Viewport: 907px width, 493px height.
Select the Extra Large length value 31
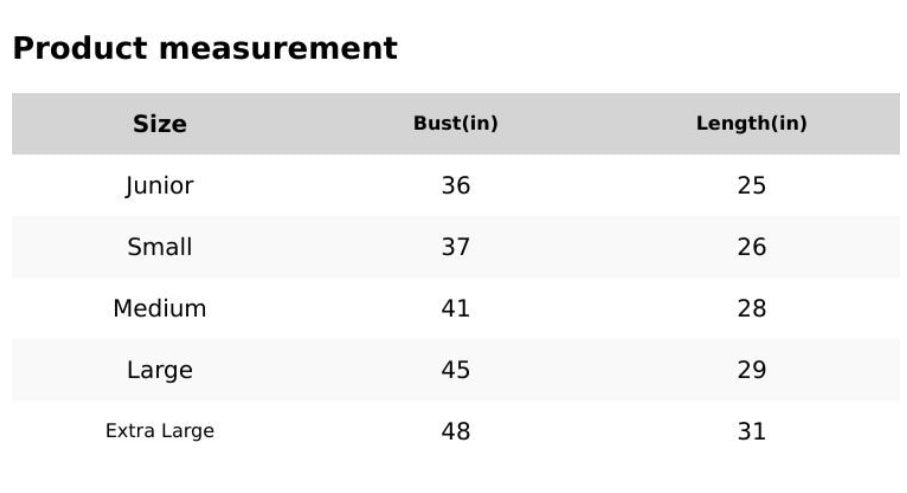click(751, 432)
